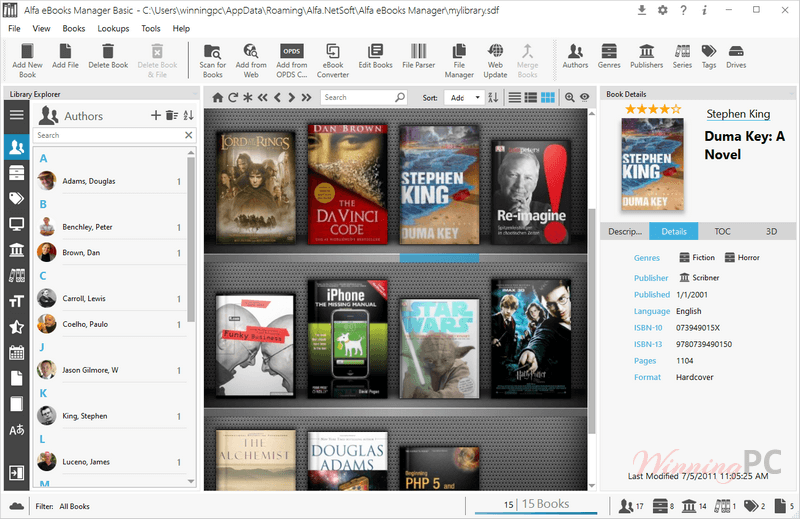Set the rating using the fifth star
Viewport: 800px width, 519px height.
pos(676,109)
